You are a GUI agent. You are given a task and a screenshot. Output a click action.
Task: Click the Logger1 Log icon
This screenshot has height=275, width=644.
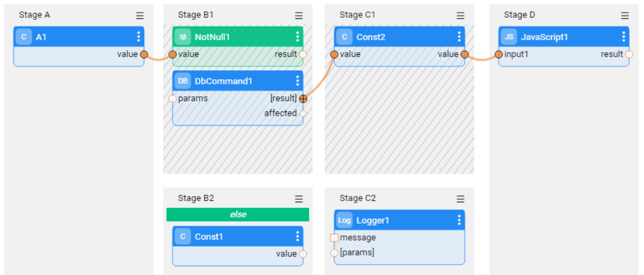[x=345, y=220]
